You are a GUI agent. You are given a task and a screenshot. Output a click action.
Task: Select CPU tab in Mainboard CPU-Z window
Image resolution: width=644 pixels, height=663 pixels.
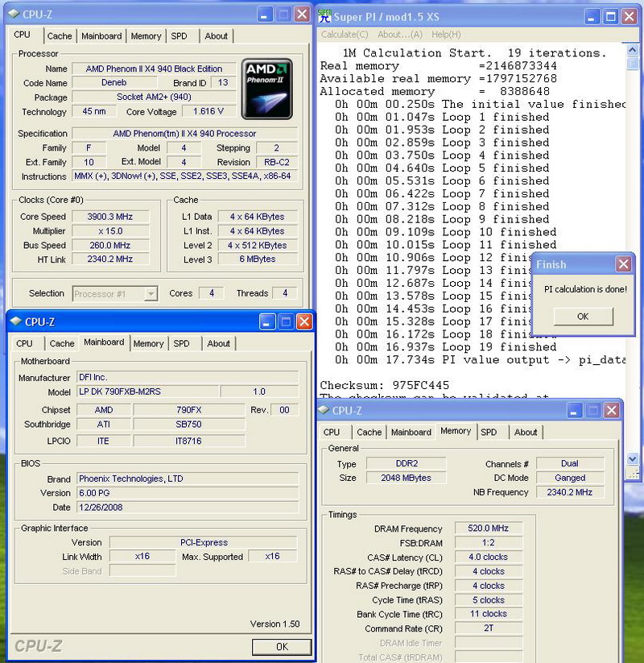[x=24, y=344]
